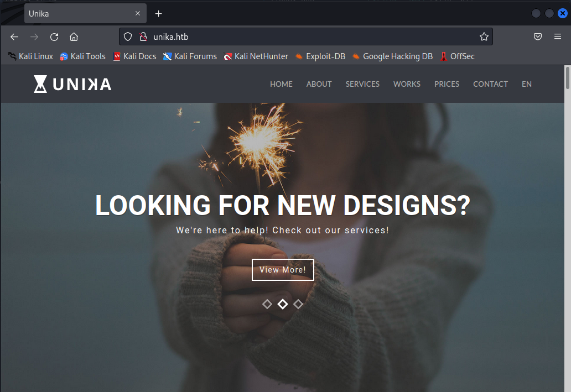Image resolution: width=571 pixels, height=392 pixels.
Task: Select the third slider diamond indicator
Action: point(298,304)
